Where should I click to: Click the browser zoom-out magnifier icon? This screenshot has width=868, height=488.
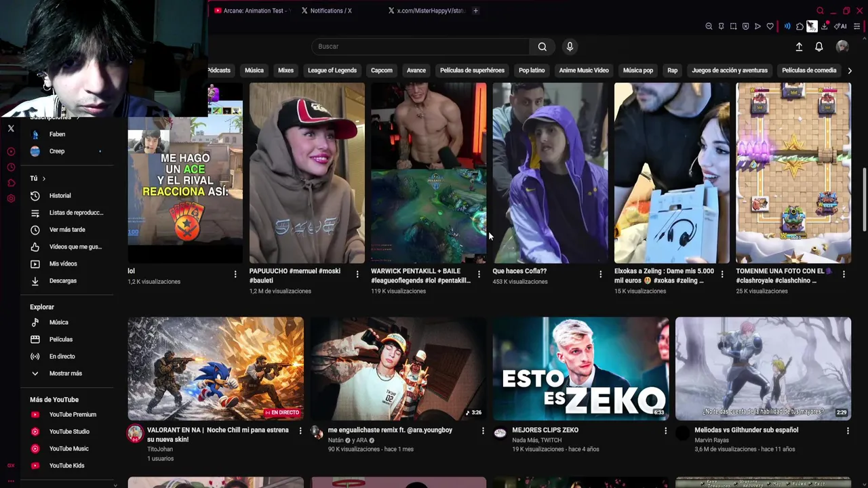pos(709,26)
